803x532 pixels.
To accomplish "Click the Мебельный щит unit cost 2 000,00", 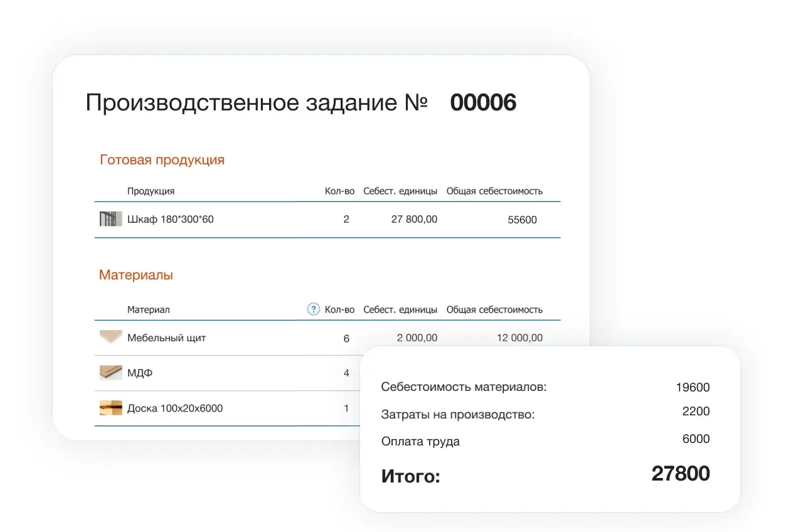I will 417,338.
